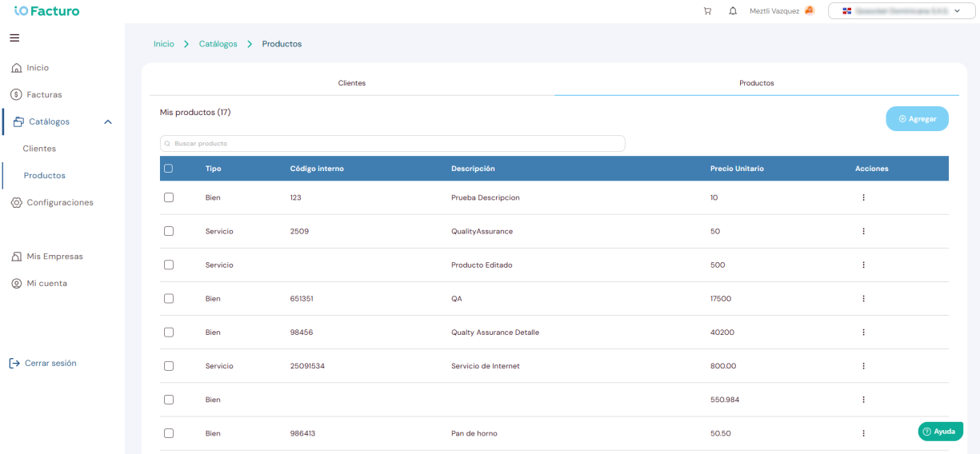The image size is (980, 454).
Task: Click the Mis Empresas building icon
Action: click(17, 257)
